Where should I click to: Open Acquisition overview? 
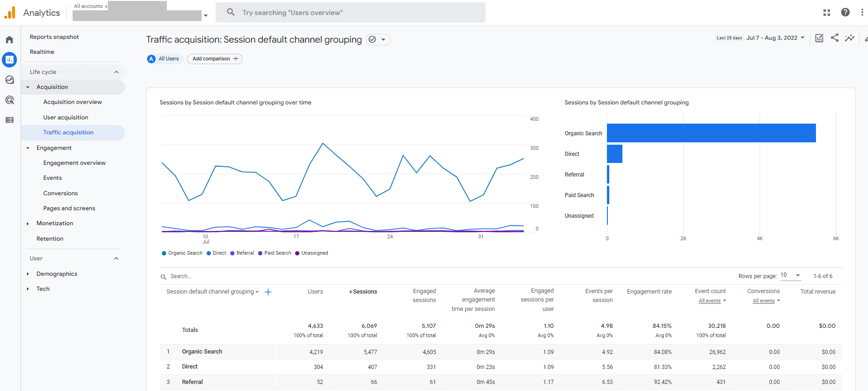click(x=73, y=102)
